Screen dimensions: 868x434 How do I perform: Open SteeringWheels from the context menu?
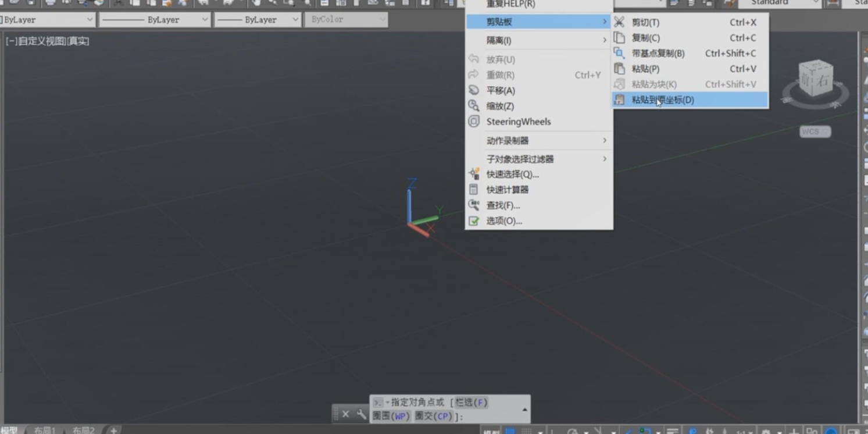click(x=539, y=122)
